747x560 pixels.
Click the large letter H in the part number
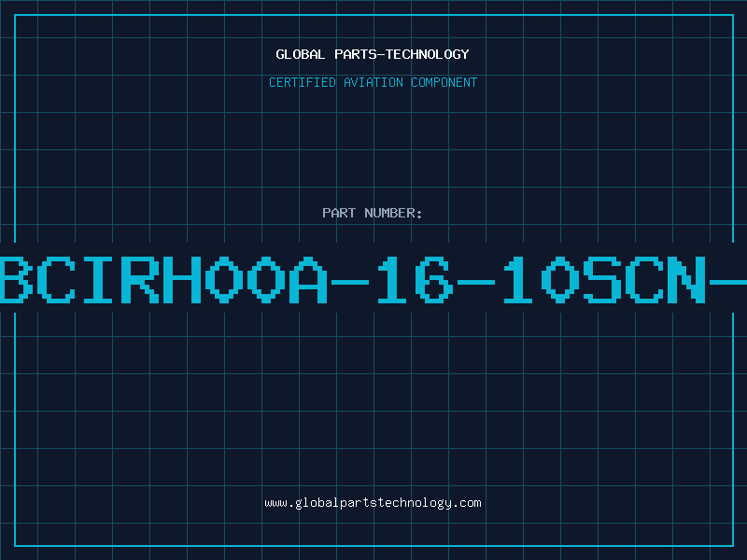point(182,279)
